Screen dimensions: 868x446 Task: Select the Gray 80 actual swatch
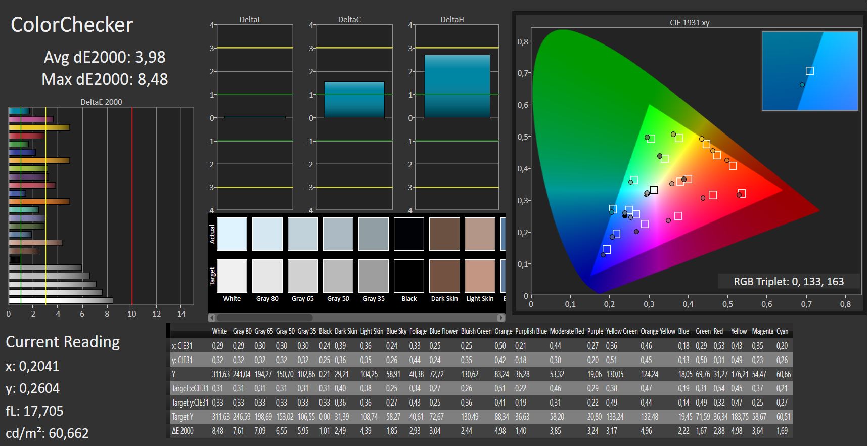(267, 234)
